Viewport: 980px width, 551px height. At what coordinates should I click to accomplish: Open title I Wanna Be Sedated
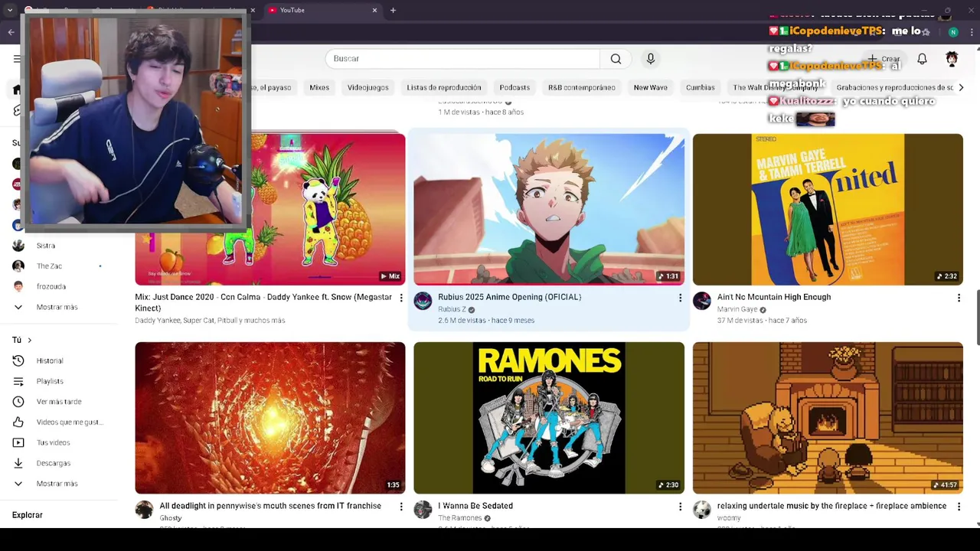pyautogui.click(x=475, y=506)
